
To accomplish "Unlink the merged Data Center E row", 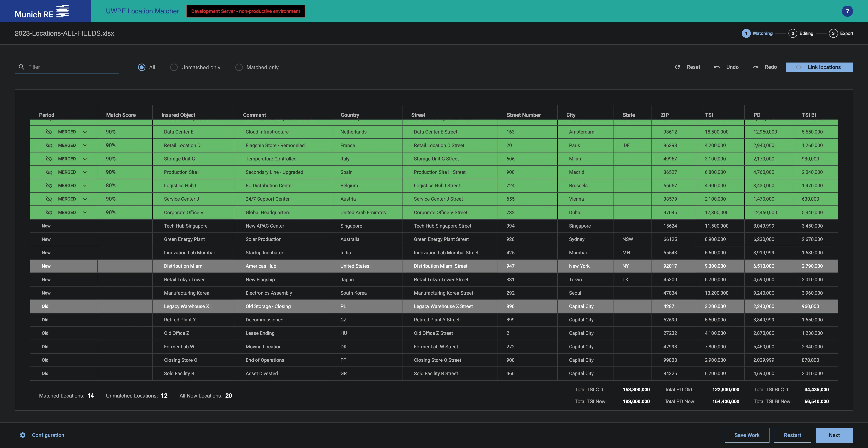I will [49, 132].
